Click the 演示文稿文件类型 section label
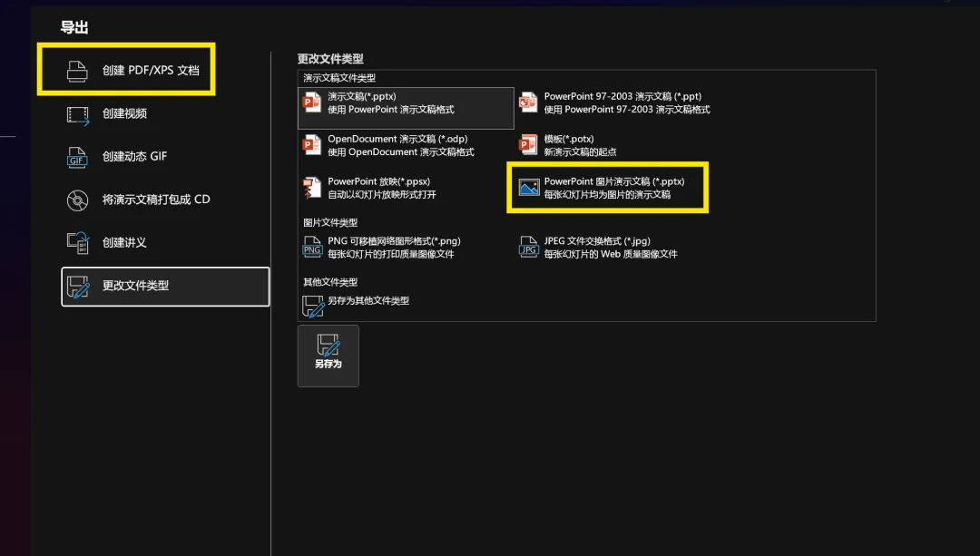This screenshot has width=980, height=556. (x=339, y=78)
